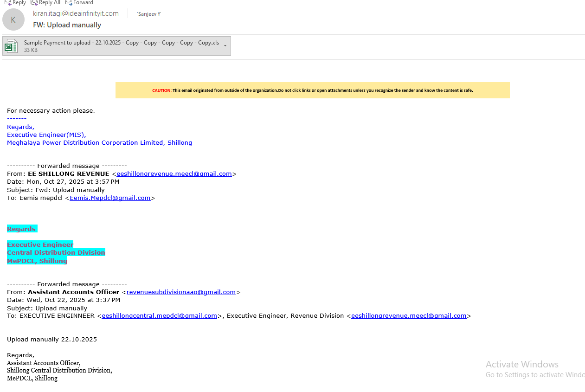Click the eeshillongcentral.mepdcl@gmail.com link
This screenshot has height=392, width=585.
[159, 315]
